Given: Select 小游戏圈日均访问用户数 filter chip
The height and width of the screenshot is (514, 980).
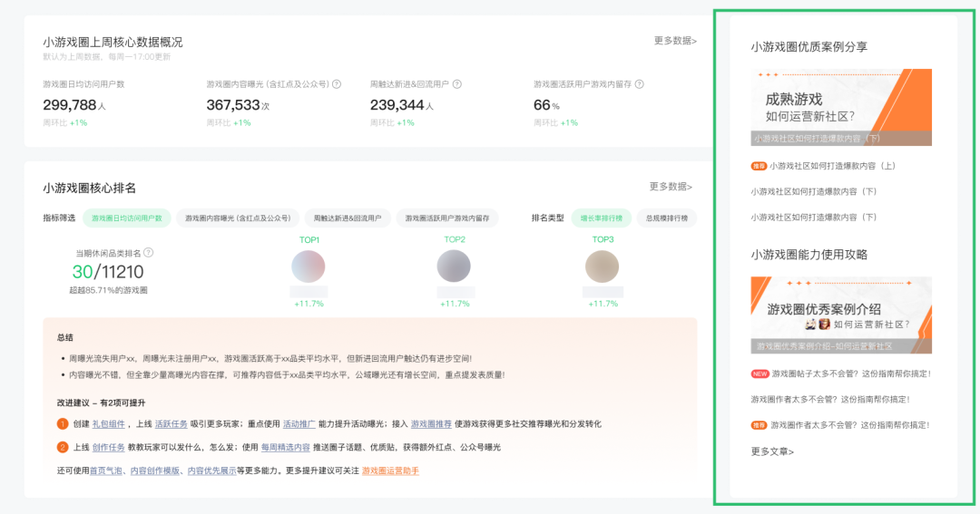Looking at the screenshot, I should [x=127, y=218].
